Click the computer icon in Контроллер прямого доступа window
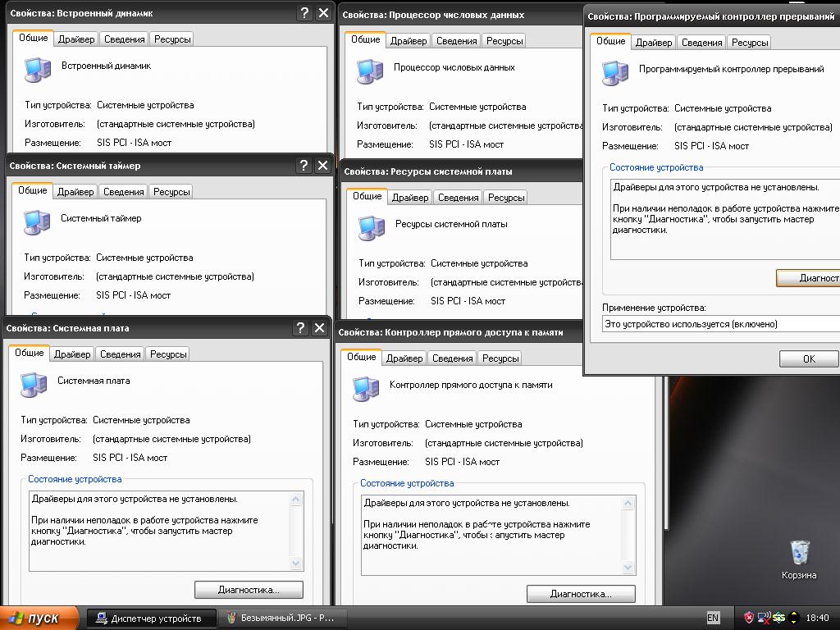This screenshot has width=840, height=630. pyautogui.click(x=366, y=388)
